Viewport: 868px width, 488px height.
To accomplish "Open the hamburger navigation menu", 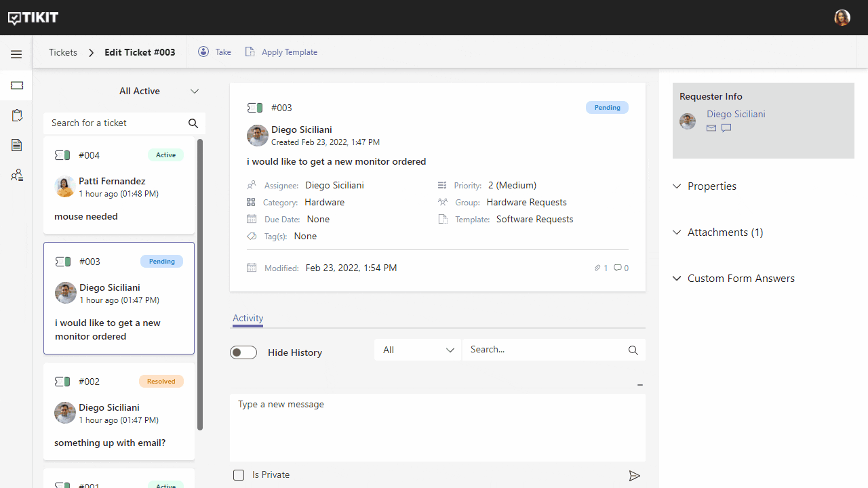I will (x=16, y=54).
